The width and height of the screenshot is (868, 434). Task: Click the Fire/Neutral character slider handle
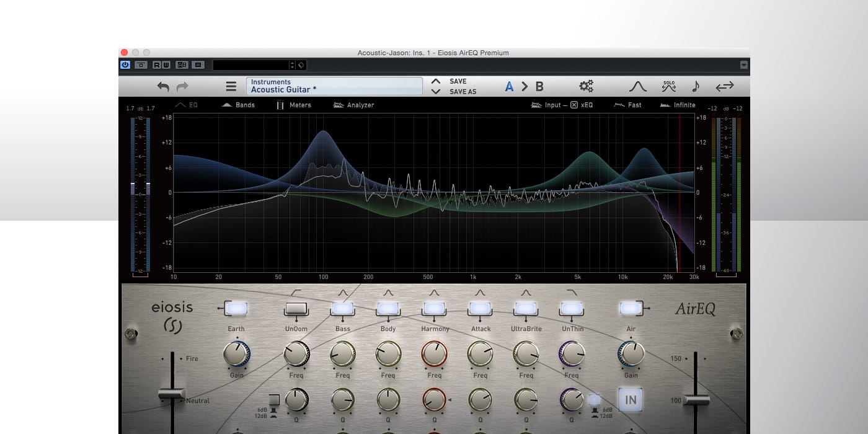[172, 394]
